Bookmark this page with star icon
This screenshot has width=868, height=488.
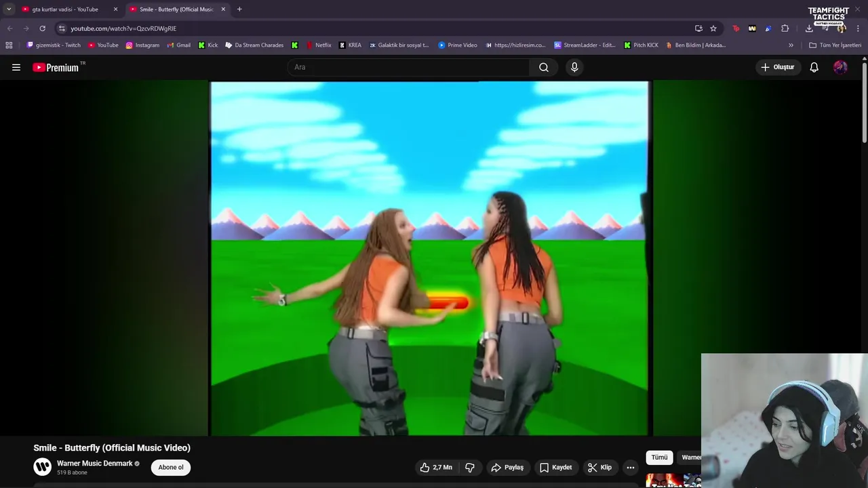pos(713,28)
